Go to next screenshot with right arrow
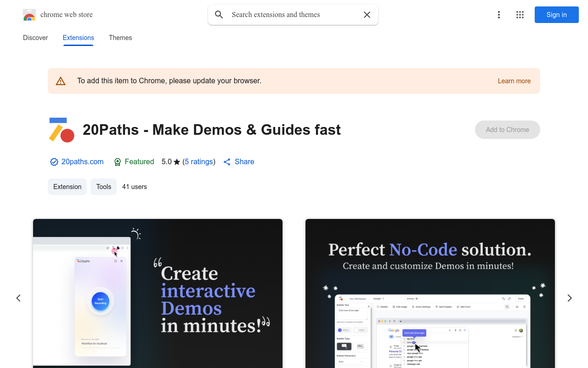The height and width of the screenshot is (368, 588). coord(570,298)
